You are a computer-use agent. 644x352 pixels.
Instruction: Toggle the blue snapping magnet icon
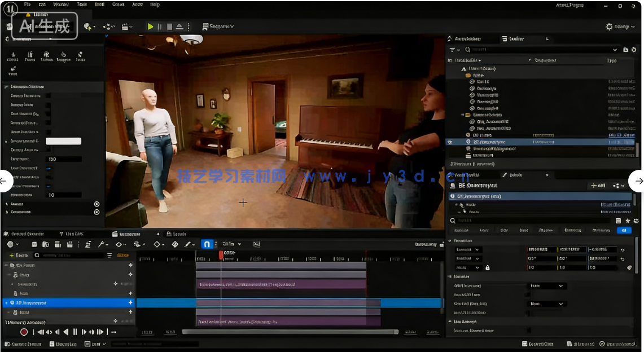click(207, 244)
